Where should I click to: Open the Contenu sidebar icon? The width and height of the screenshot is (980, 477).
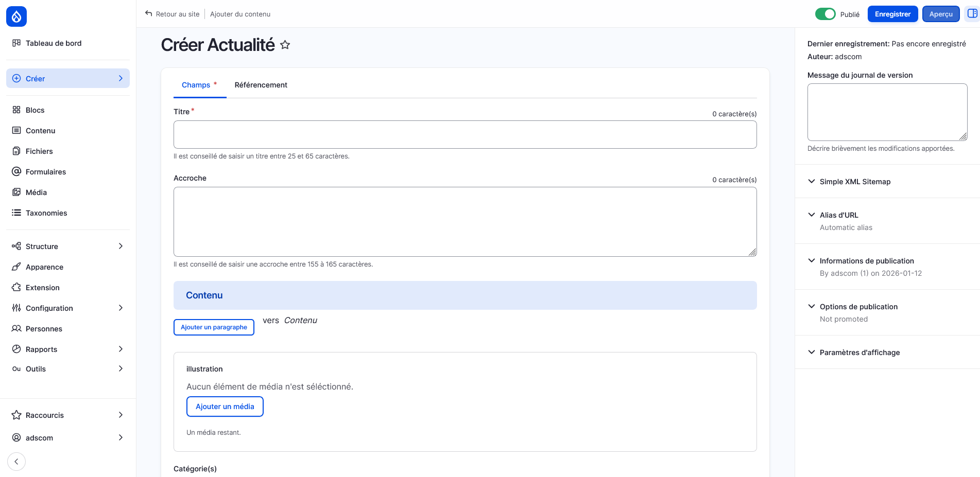tap(16, 130)
